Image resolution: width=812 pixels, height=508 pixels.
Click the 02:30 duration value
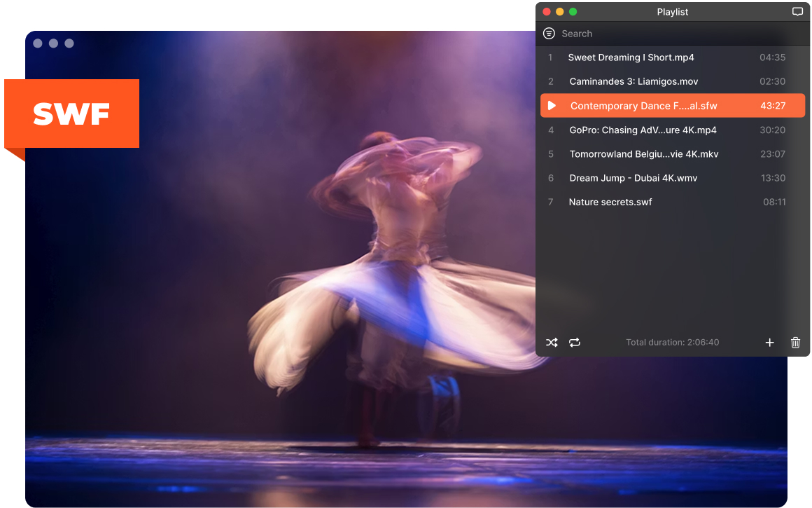[x=772, y=81]
